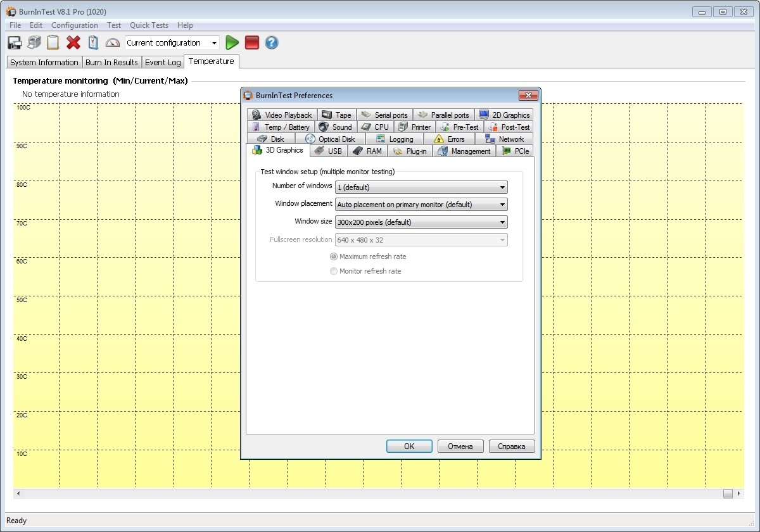Click right arrow of horizontal scrollbar
The width and height of the screenshot is (760, 532).
click(x=740, y=493)
